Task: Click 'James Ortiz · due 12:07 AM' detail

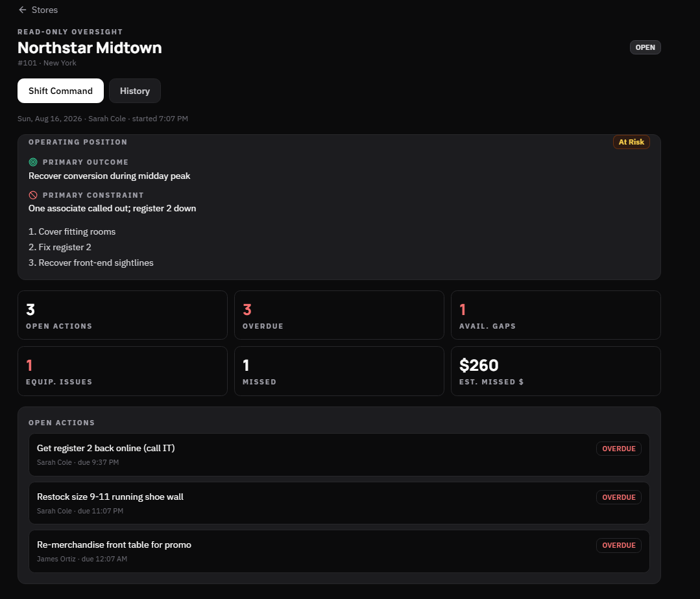Action: click(82, 559)
